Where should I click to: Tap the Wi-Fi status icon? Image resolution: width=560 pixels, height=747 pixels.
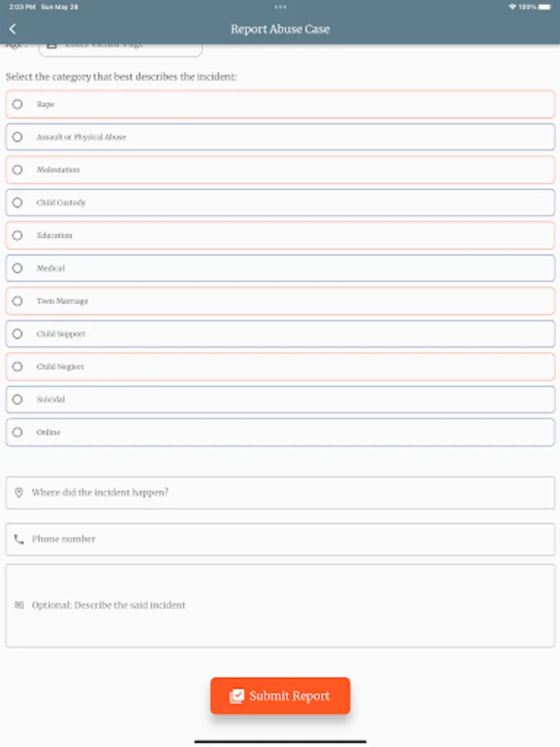(513, 6)
